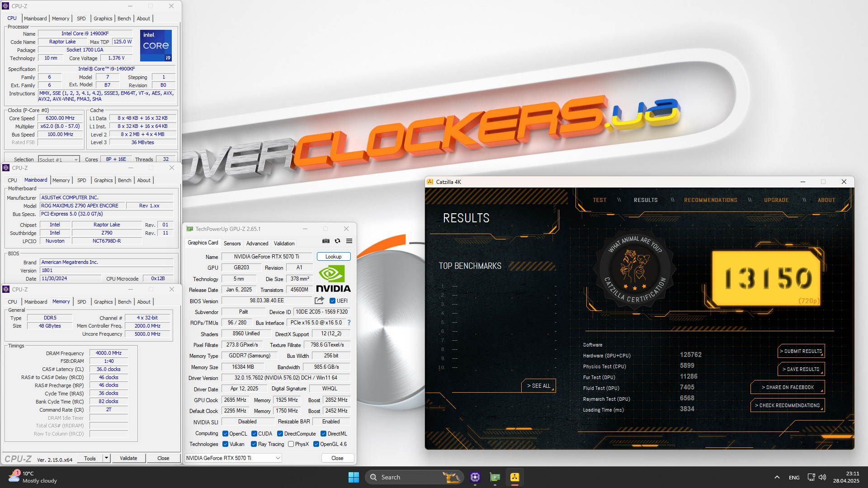This screenshot has width=868, height=488.
Task: Click GPU Name field NVIDIA GeForce RTX 5070 Ti
Action: (x=267, y=257)
